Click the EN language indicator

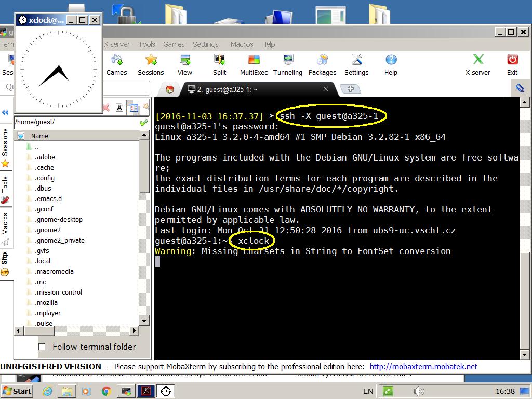coord(368,391)
